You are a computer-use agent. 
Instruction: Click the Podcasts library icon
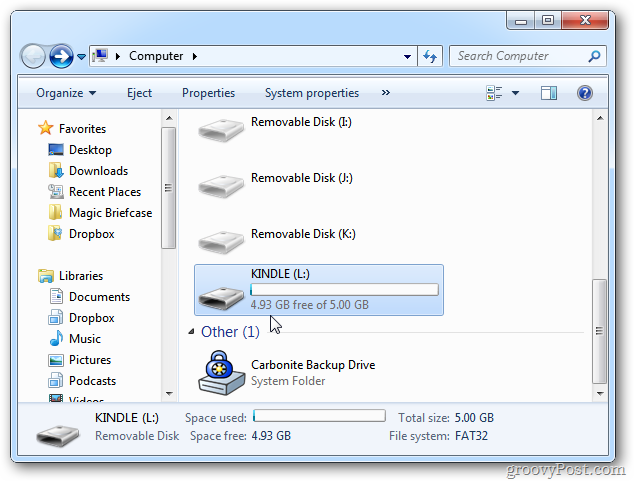(x=56, y=380)
